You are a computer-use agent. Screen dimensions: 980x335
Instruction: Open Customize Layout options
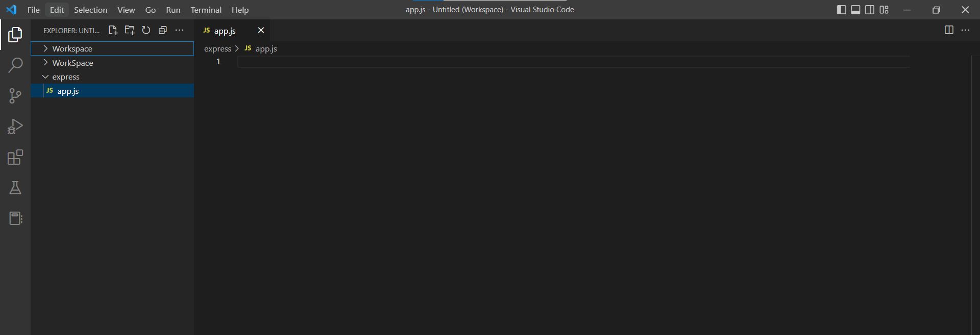pyautogui.click(x=884, y=10)
